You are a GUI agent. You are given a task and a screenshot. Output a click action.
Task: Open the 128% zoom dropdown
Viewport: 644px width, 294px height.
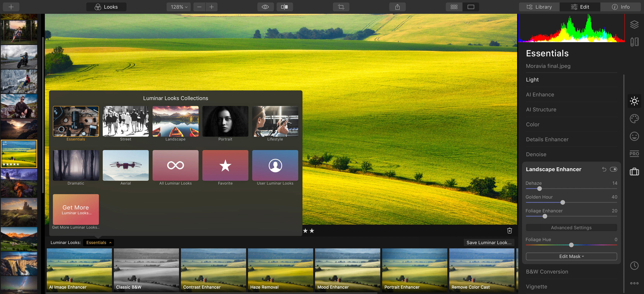pyautogui.click(x=178, y=7)
